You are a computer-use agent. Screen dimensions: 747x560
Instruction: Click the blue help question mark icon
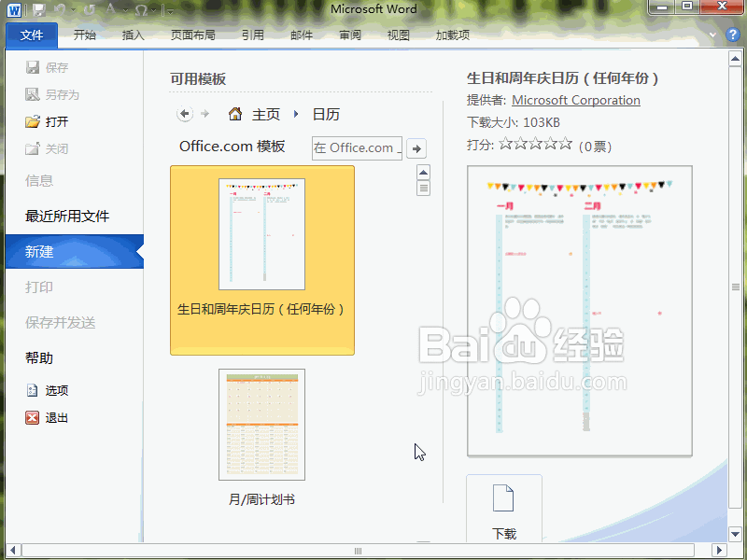click(x=733, y=35)
